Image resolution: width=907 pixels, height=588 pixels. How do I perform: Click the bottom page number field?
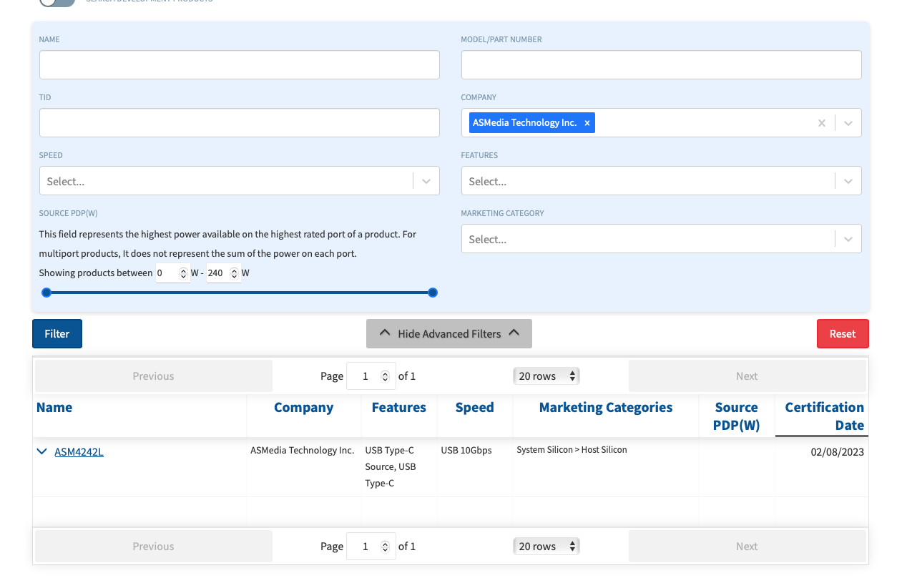click(x=371, y=547)
